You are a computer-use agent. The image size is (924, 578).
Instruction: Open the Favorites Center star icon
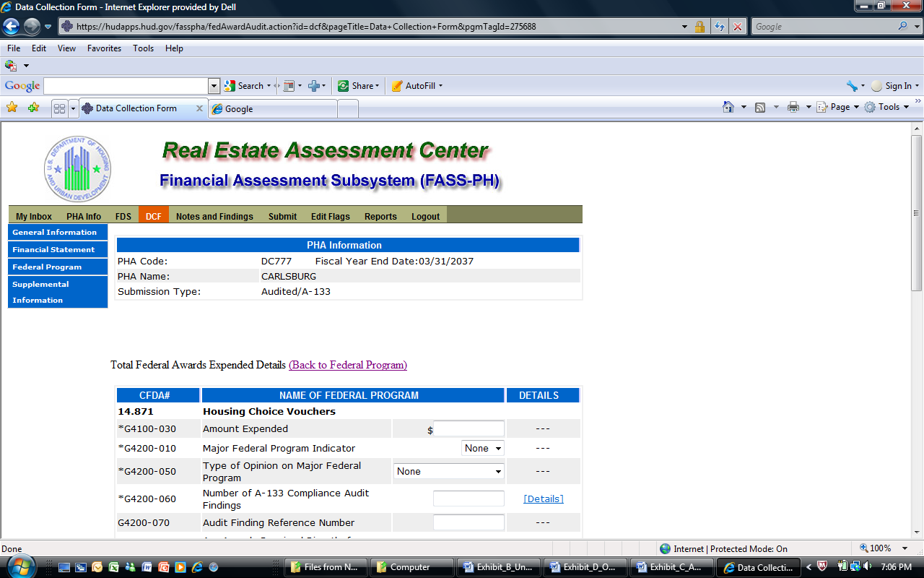[x=12, y=108]
